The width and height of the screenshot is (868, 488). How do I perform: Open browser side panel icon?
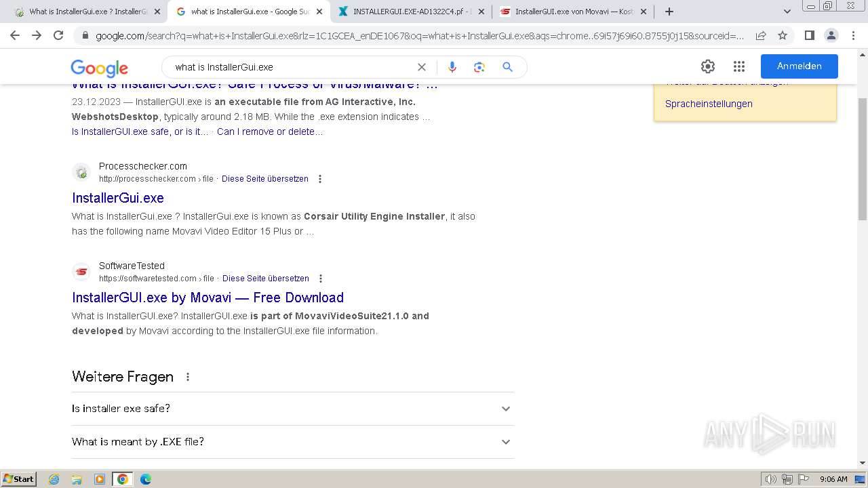(809, 35)
